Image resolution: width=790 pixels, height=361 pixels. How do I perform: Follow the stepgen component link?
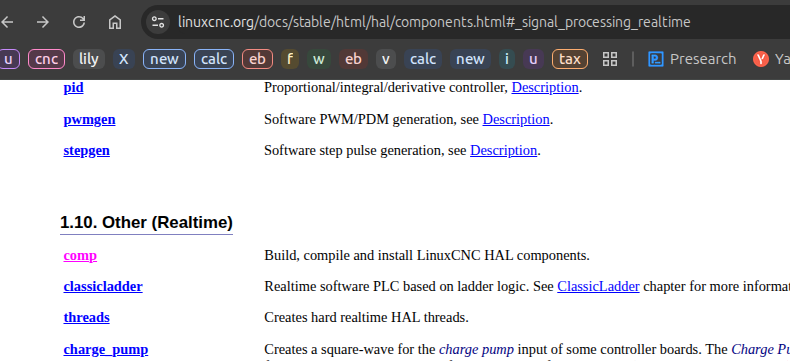87,151
